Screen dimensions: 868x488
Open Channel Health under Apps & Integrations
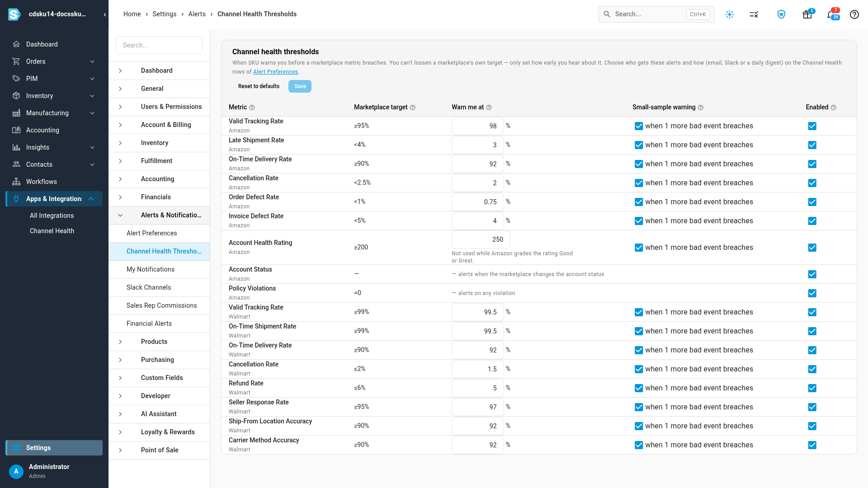click(x=52, y=231)
